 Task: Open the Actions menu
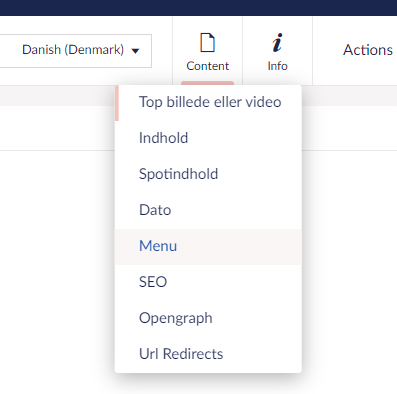click(368, 50)
